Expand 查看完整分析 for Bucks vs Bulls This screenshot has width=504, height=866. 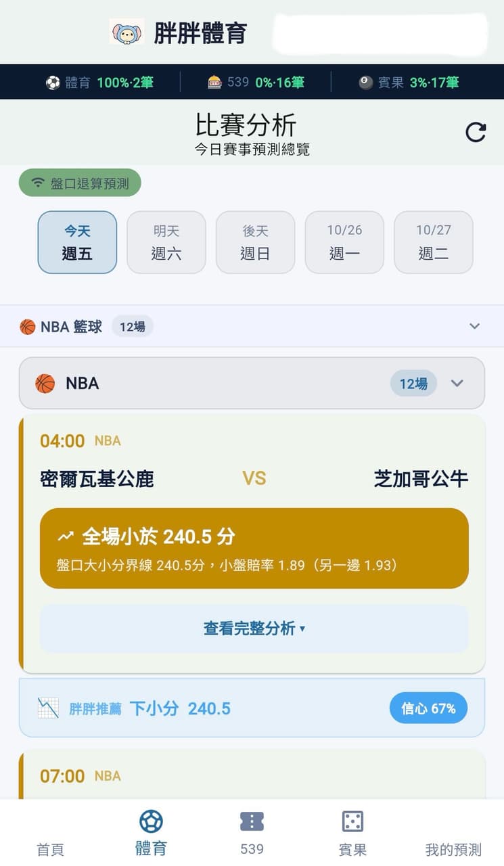click(254, 629)
